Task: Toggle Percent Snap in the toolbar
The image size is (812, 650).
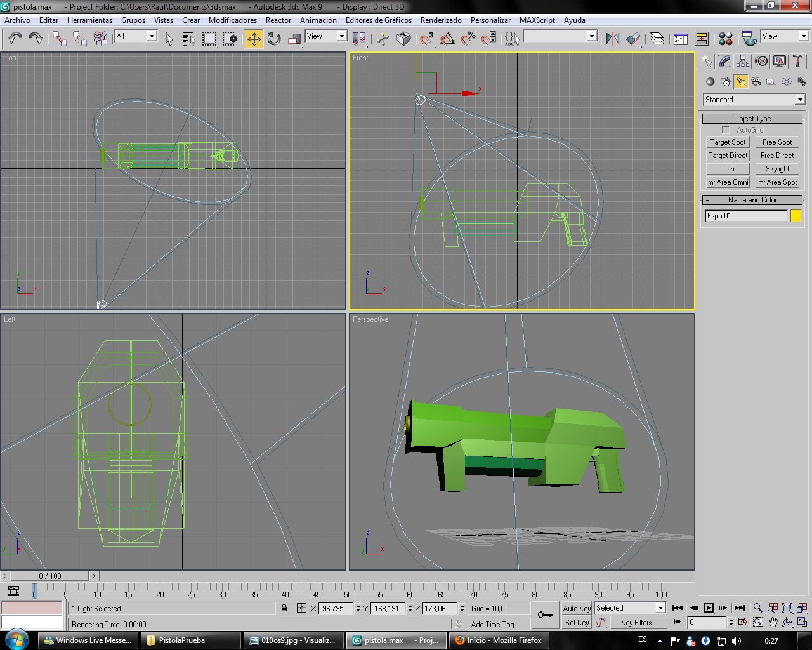Action: click(x=468, y=39)
